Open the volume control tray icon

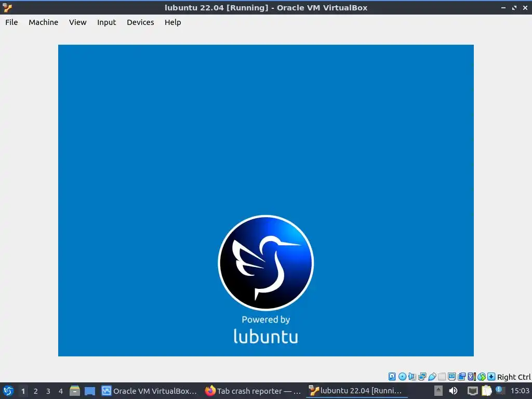(x=453, y=391)
